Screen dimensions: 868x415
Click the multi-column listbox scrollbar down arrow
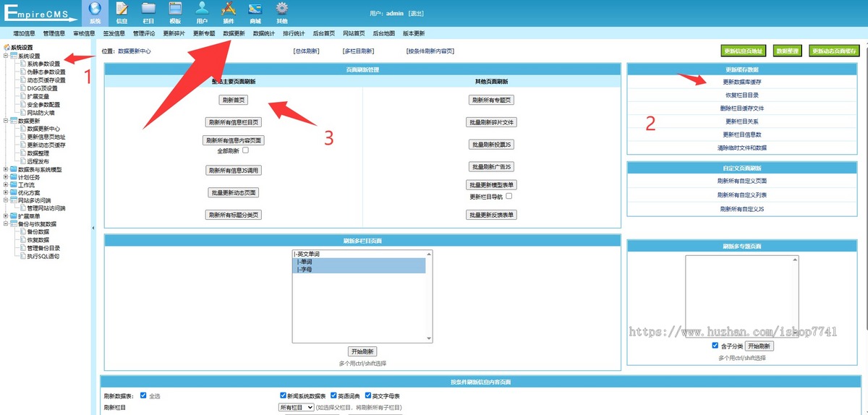pyautogui.click(x=430, y=338)
